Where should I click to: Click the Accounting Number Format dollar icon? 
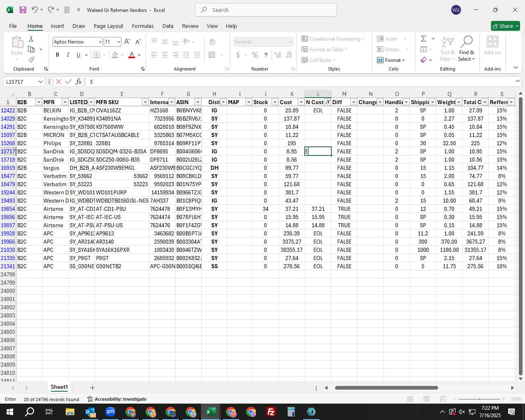pos(238,55)
